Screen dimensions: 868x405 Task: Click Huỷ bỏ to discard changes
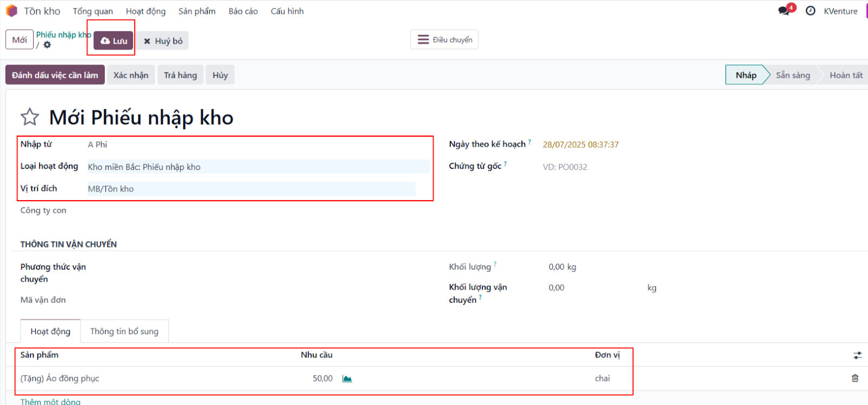163,41
